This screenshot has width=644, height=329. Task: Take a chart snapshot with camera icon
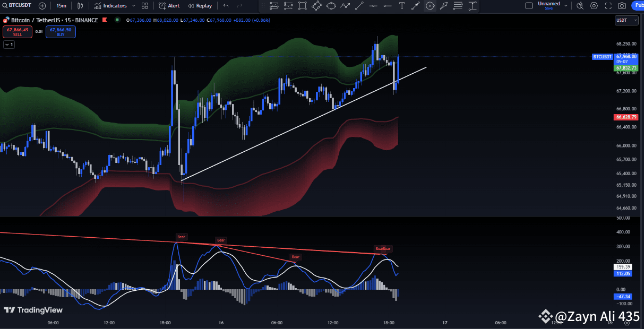[x=622, y=6]
